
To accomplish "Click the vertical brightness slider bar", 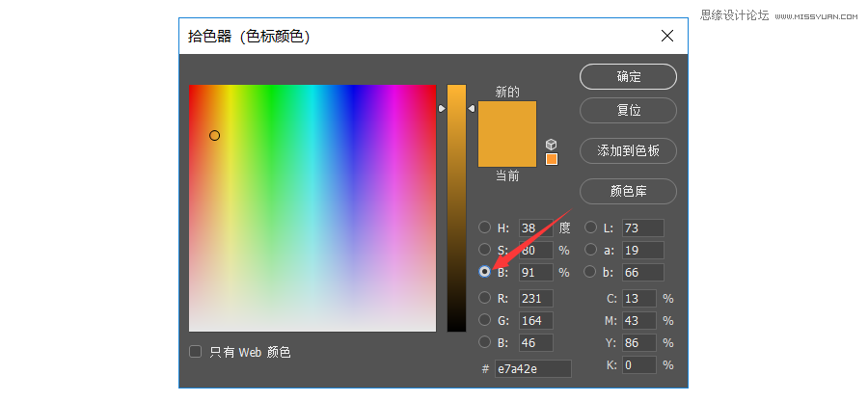I will tap(457, 208).
